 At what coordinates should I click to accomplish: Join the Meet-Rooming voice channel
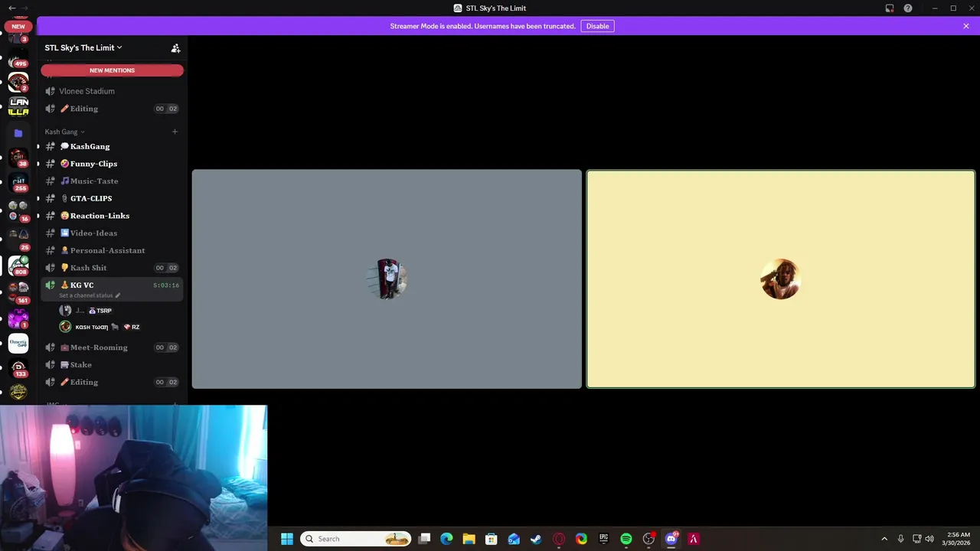pos(112,347)
